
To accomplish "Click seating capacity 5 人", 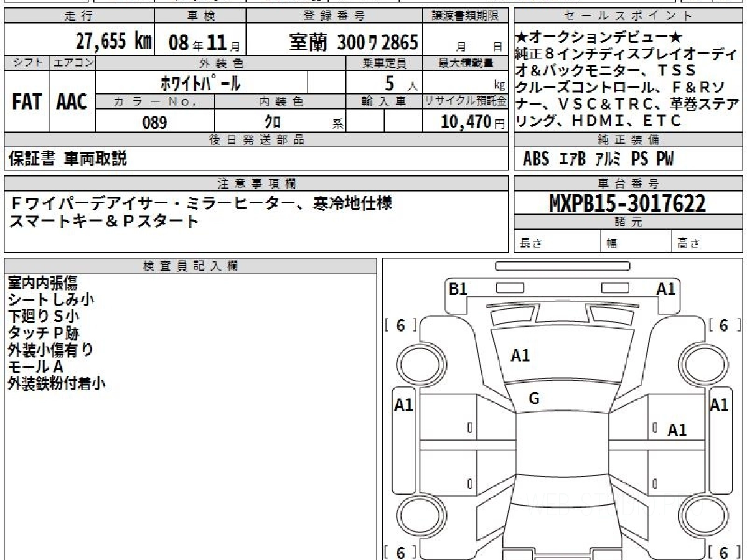I will pos(401,82).
